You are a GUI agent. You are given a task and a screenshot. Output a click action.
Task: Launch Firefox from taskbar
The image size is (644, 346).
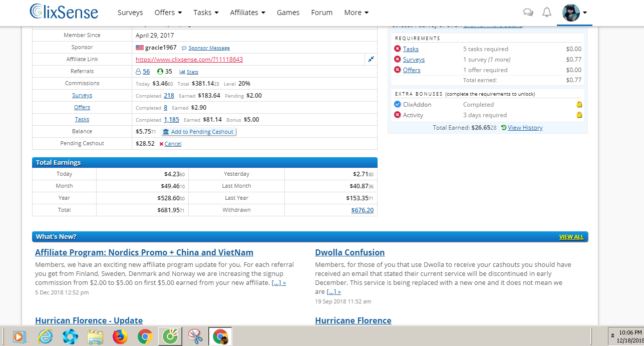click(x=120, y=336)
